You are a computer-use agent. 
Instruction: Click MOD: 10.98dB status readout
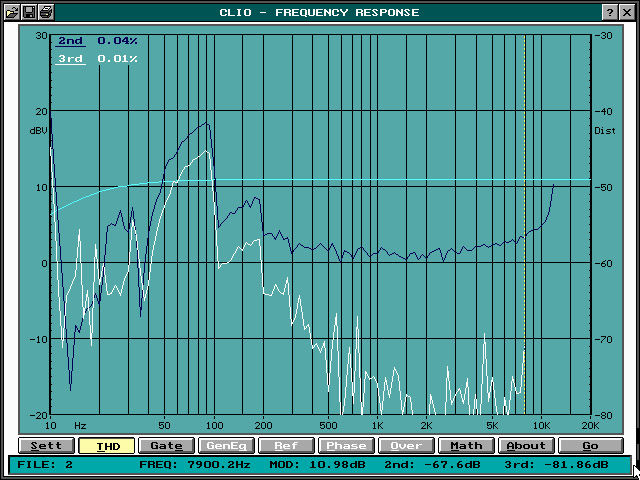click(318, 465)
